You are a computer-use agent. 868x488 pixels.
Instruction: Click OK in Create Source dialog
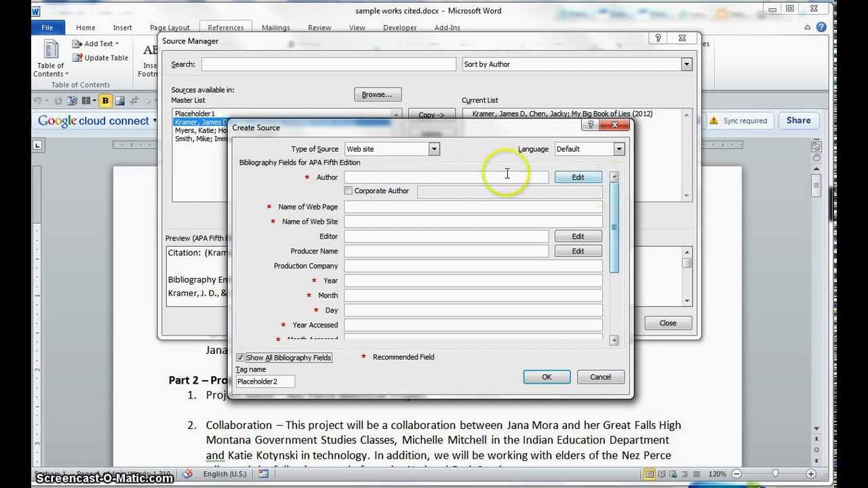tap(547, 377)
